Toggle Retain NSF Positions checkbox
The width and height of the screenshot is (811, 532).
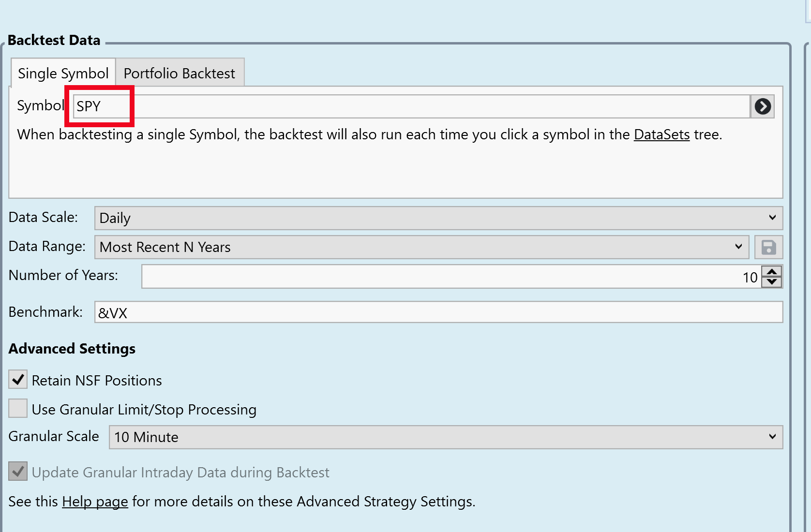pos(18,380)
